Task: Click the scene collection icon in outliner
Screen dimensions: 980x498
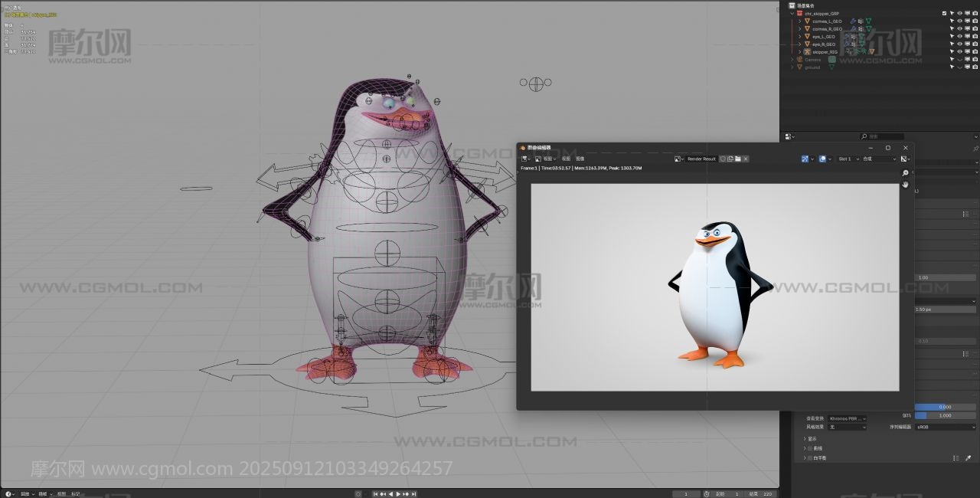Action: coord(792,5)
